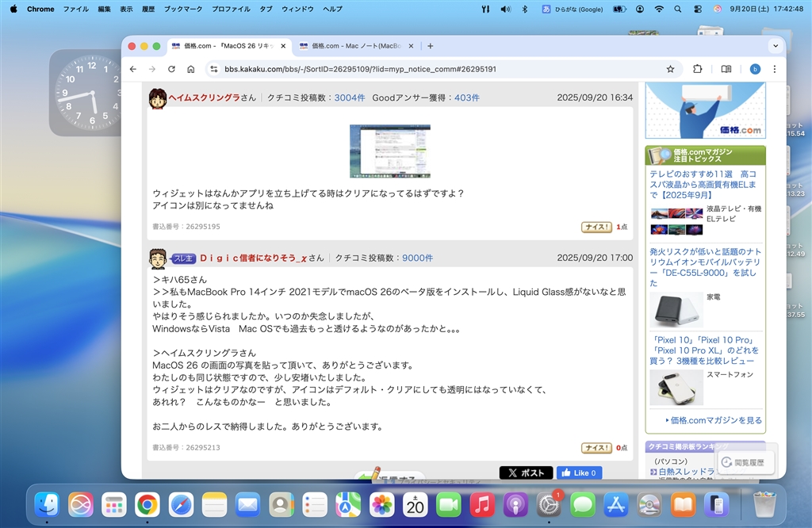Click the Facebook Like button
This screenshot has width=812, height=528.
pyautogui.click(x=580, y=473)
